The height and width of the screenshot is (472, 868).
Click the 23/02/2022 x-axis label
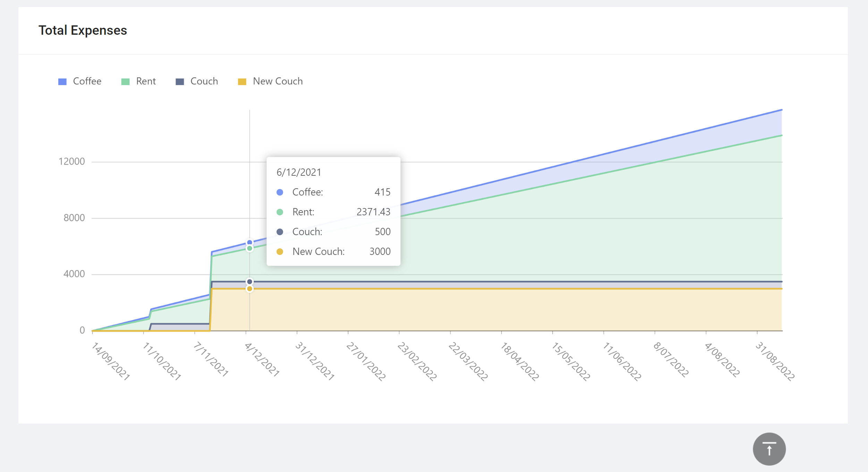pos(417,361)
